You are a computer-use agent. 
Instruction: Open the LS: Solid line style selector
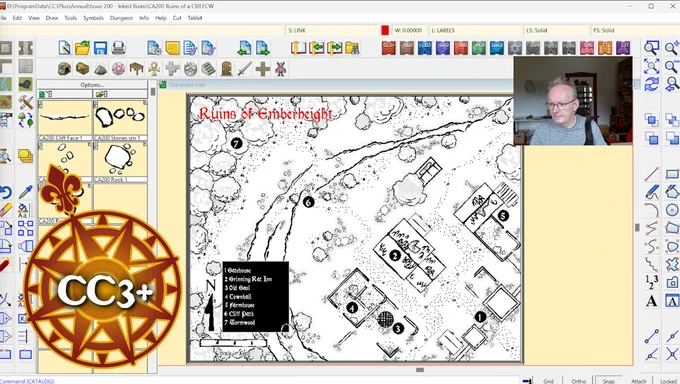point(556,30)
